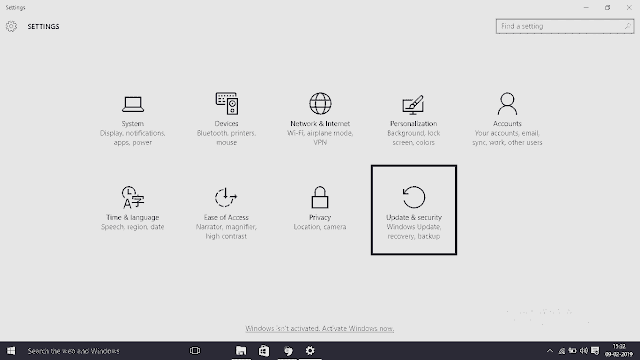Check the battery tray icon
The height and width of the screenshot is (360, 640).
pyautogui.click(x=573, y=351)
